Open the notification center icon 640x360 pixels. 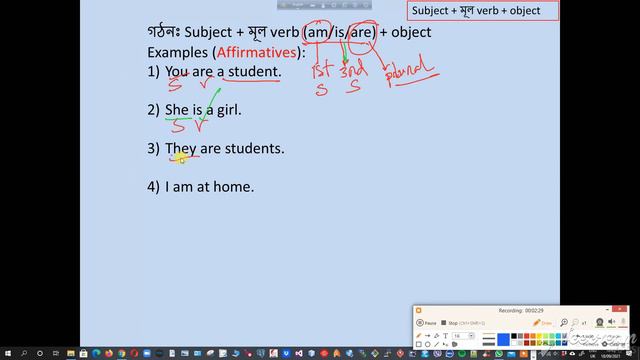click(629, 353)
